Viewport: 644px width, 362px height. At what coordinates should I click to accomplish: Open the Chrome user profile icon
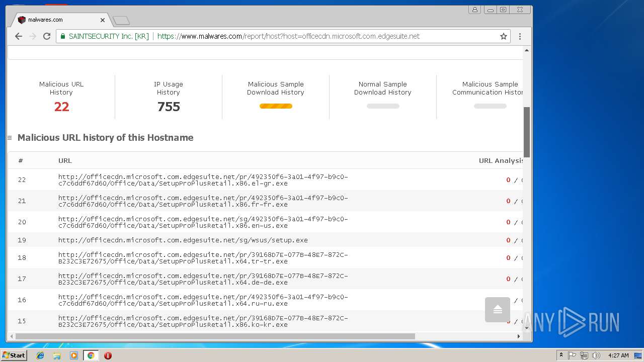pyautogui.click(x=474, y=10)
